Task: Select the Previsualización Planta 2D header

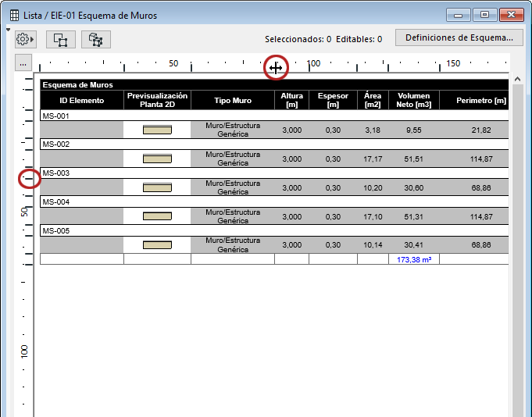Action: click(x=158, y=101)
